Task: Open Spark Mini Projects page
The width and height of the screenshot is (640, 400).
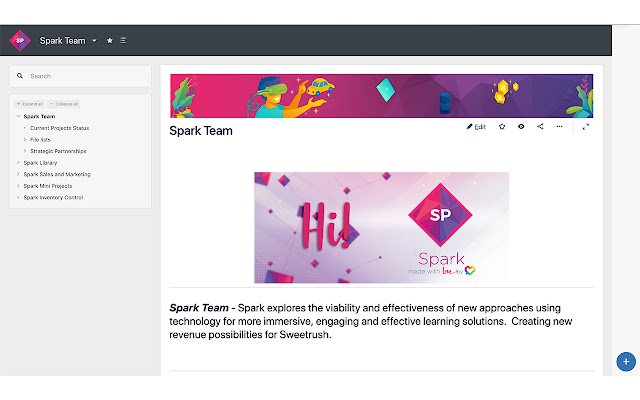Action: (48, 186)
